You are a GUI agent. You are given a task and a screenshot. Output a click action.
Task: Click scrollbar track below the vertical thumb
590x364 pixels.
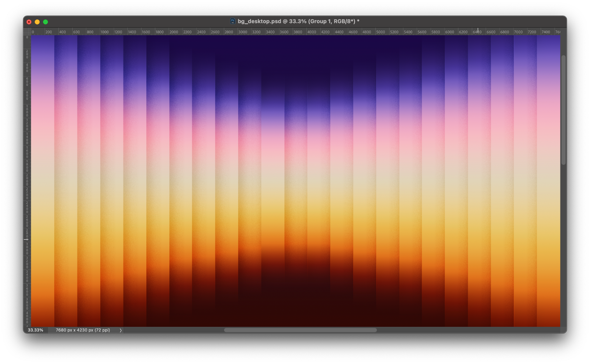click(563, 243)
